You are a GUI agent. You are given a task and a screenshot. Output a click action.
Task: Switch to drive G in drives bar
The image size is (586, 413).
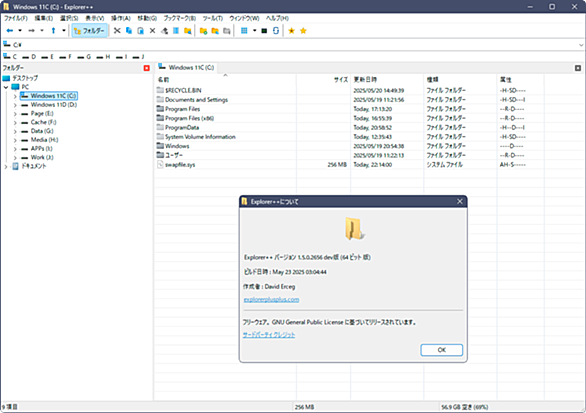[x=84, y=57]
